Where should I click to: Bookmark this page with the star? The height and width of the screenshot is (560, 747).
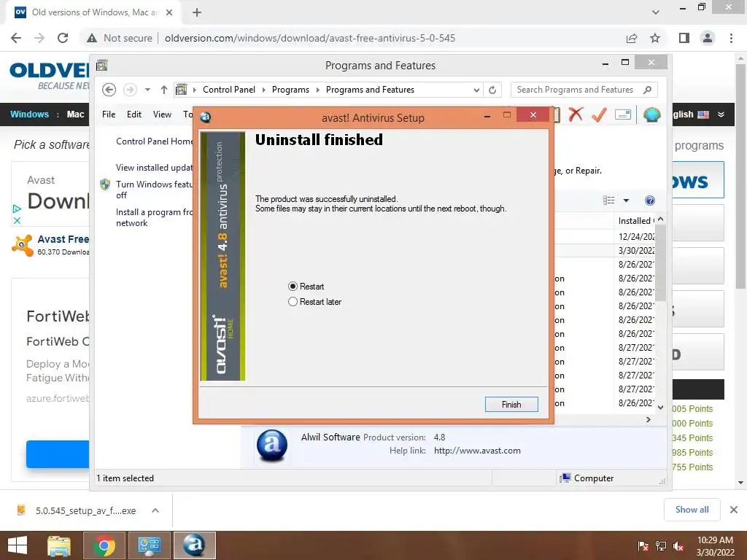point(655,38)
